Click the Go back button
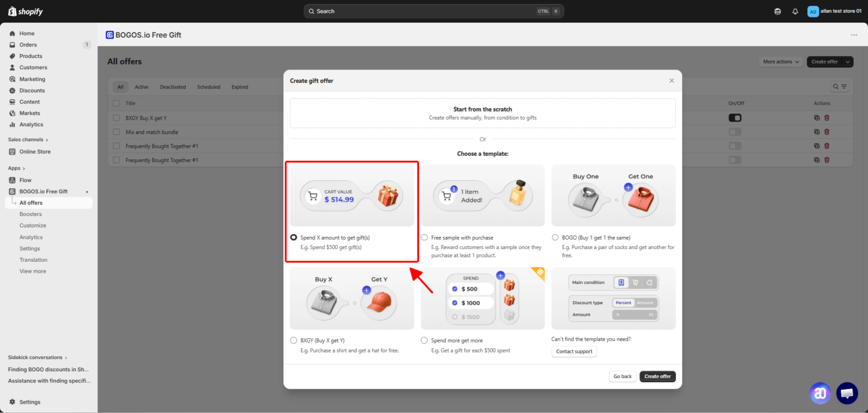Image resolution: width=868 pixels, height=413 pixels. tap(623, 377)
